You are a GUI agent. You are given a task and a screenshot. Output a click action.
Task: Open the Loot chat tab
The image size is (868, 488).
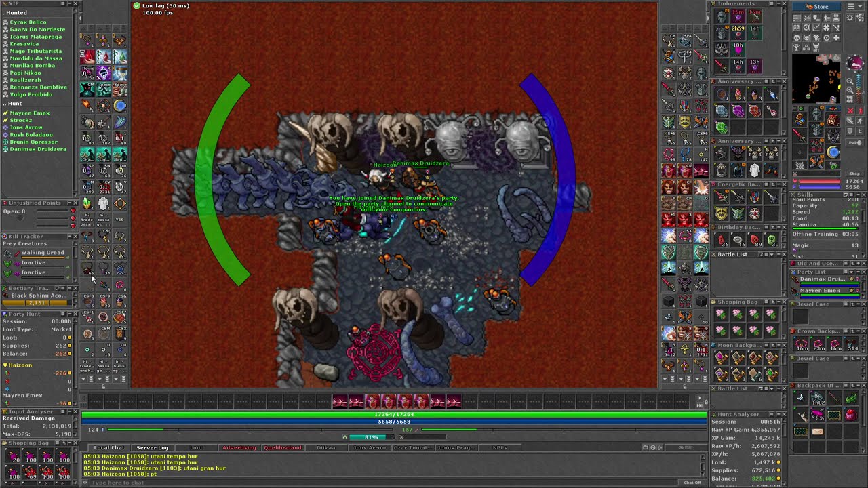pyautogui.click(x=195, y=448)
